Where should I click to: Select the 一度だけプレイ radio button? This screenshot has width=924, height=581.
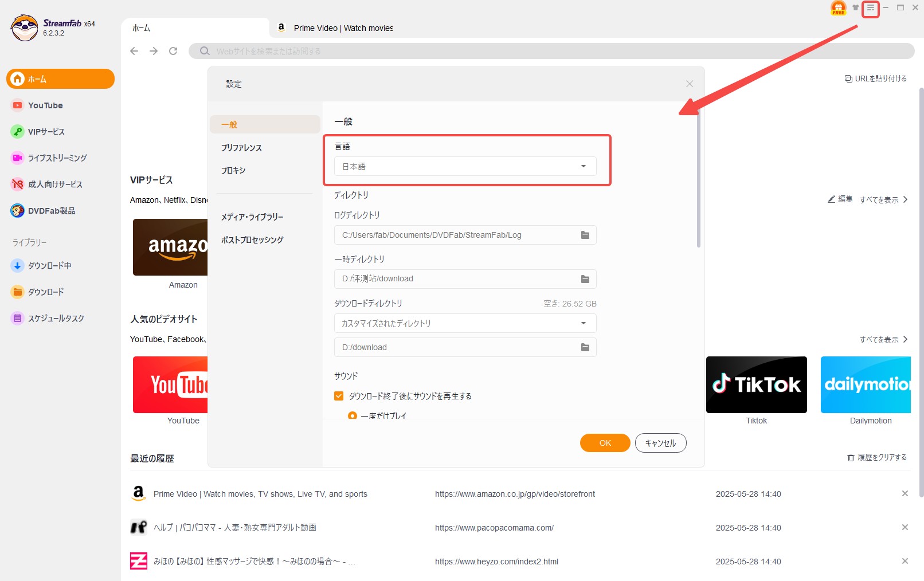coord(353,416)
